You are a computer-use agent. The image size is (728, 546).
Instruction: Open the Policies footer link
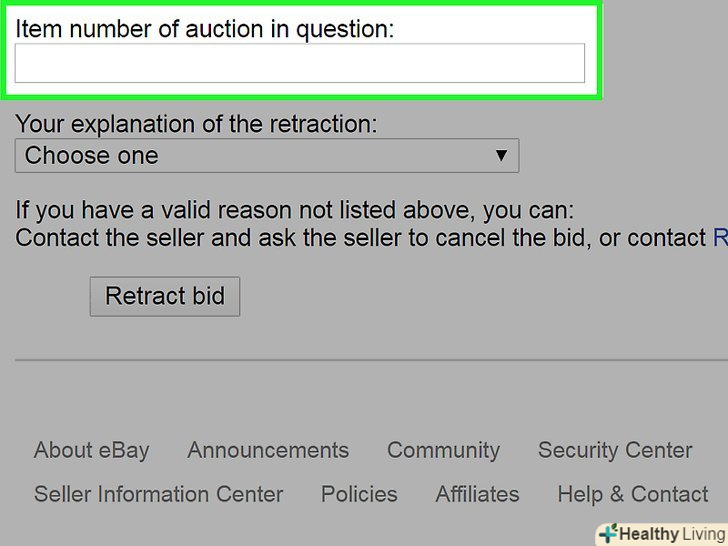coord(359,494)
